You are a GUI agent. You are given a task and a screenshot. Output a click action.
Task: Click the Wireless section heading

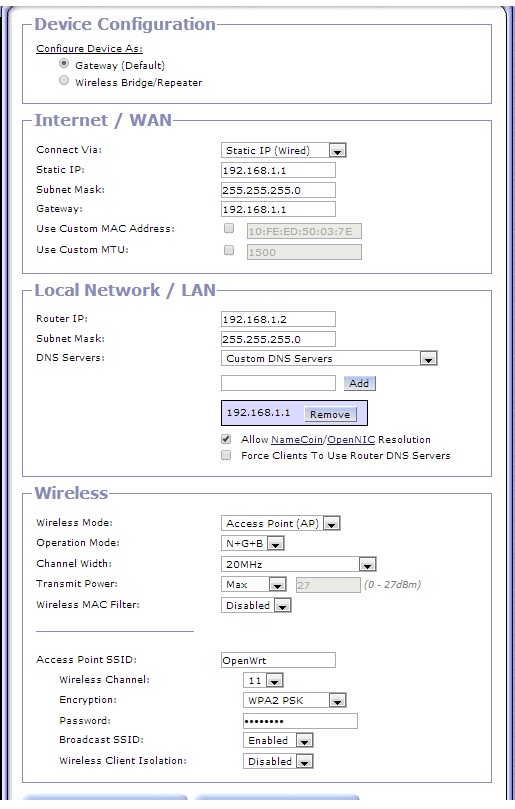pos(71,493)
